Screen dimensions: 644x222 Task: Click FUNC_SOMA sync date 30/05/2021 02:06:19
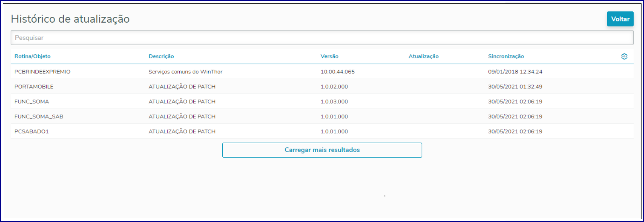pyautogui.click(x=515, y=102)
